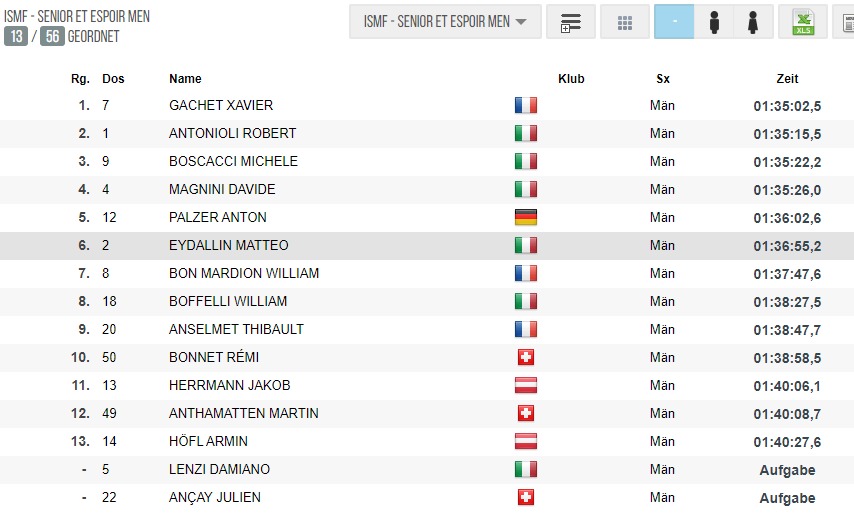Select the GACHET XAVIER row
Viewport: 854px width, 523px height.
click(x=427, y=105)
